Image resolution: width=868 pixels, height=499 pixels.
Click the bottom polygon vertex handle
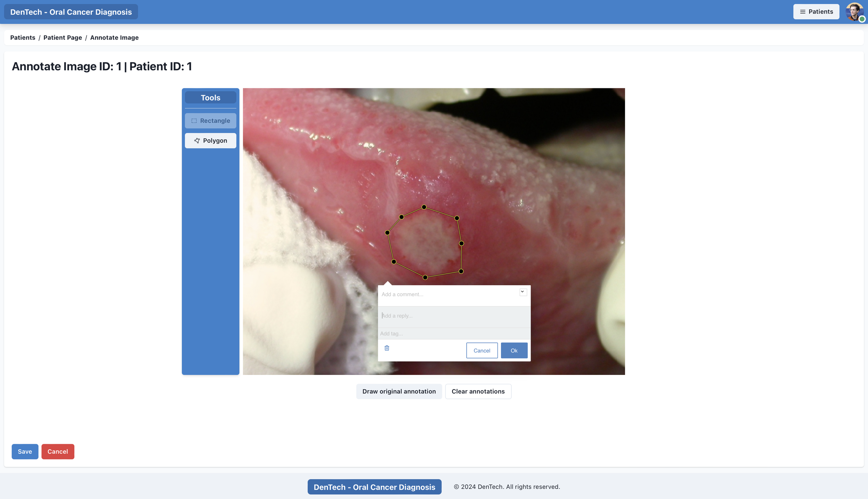(x=425, y=277)
